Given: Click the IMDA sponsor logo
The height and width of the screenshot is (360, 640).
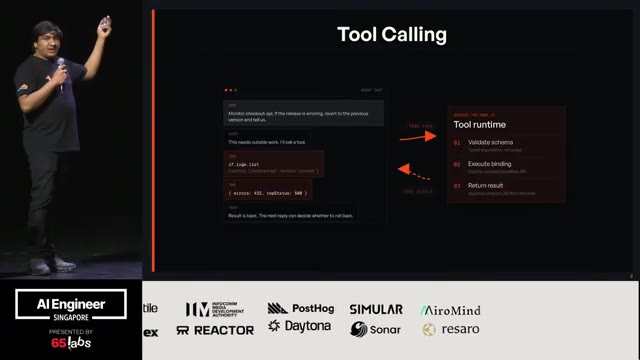Looking at the screenshot, I should point(215,309).
